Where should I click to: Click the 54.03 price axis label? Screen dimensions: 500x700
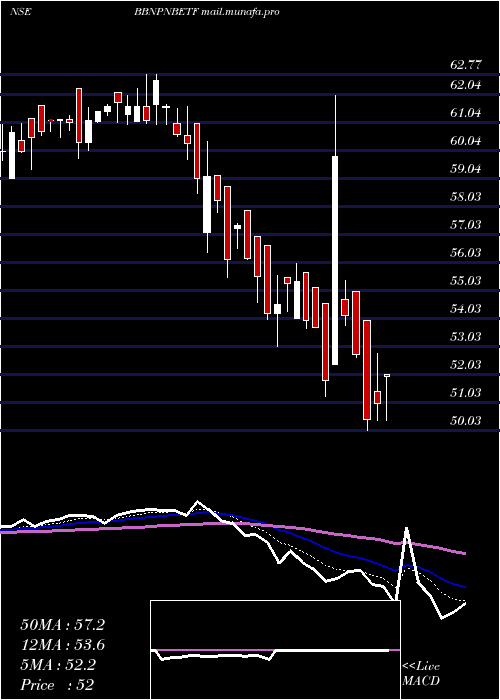click(466, 308)
